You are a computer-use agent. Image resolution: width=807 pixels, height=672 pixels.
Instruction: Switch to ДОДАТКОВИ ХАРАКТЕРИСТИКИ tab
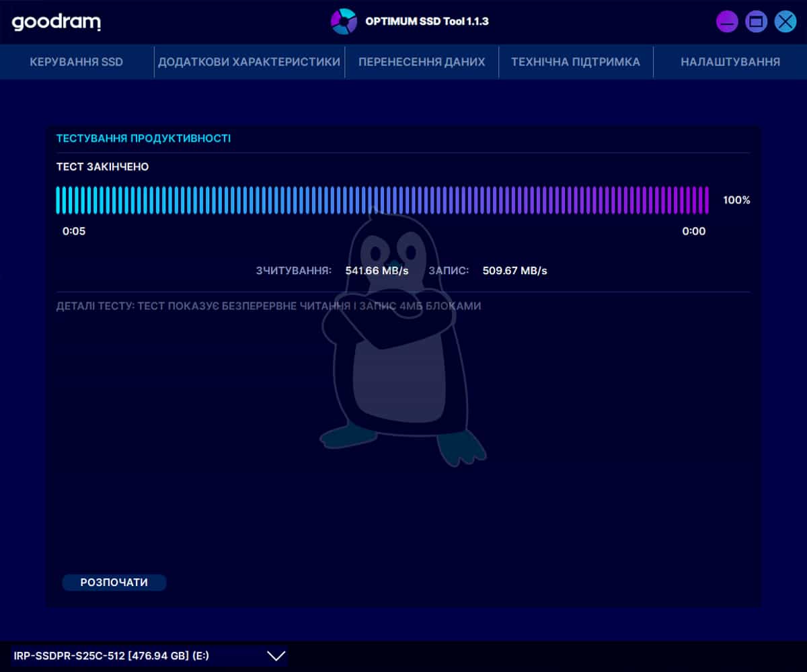(x=249, y=62)
